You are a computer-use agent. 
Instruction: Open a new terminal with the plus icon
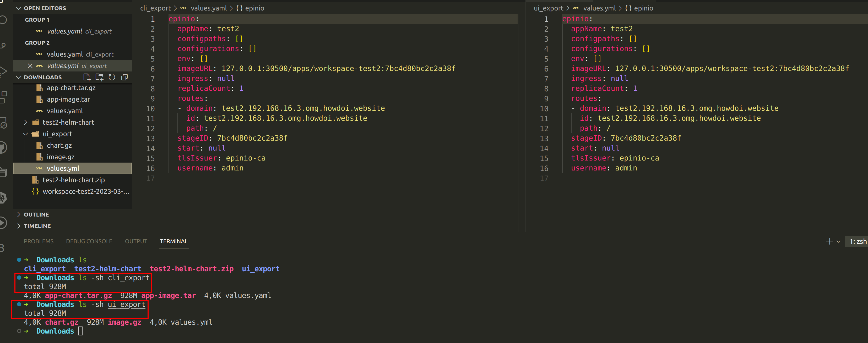pyautogui.click(x=829, y=241)
